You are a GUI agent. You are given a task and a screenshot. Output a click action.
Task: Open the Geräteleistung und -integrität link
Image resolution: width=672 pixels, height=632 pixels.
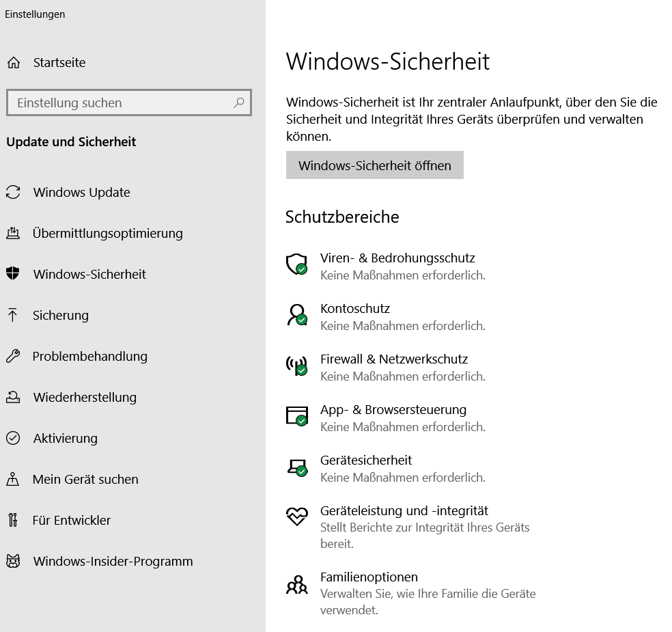click(x=404, y=510)
